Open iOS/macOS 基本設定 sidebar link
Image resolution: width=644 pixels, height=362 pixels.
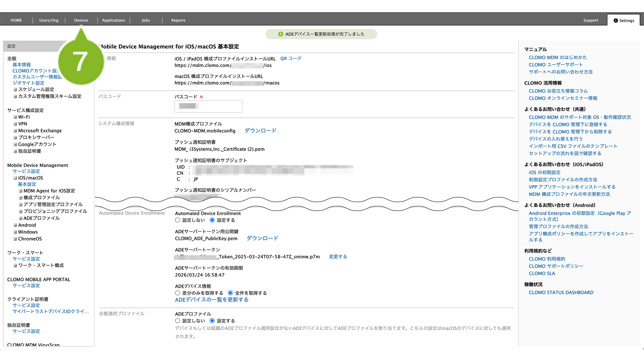(27, 184)
